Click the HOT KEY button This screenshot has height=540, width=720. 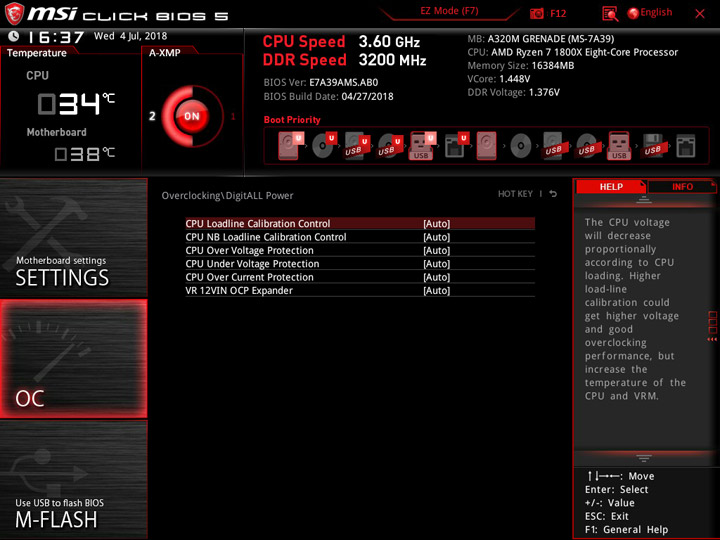pyautogui.click(x=515, y=194)
